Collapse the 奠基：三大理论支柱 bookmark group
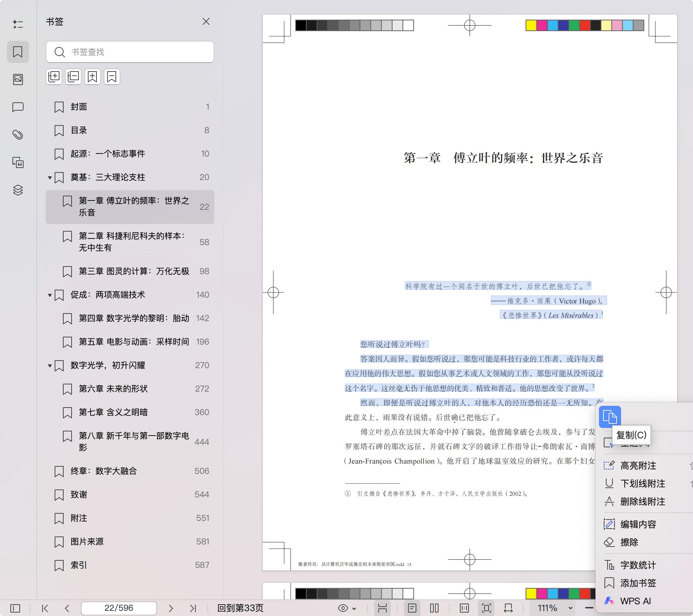693x616 pixels. 49,177
